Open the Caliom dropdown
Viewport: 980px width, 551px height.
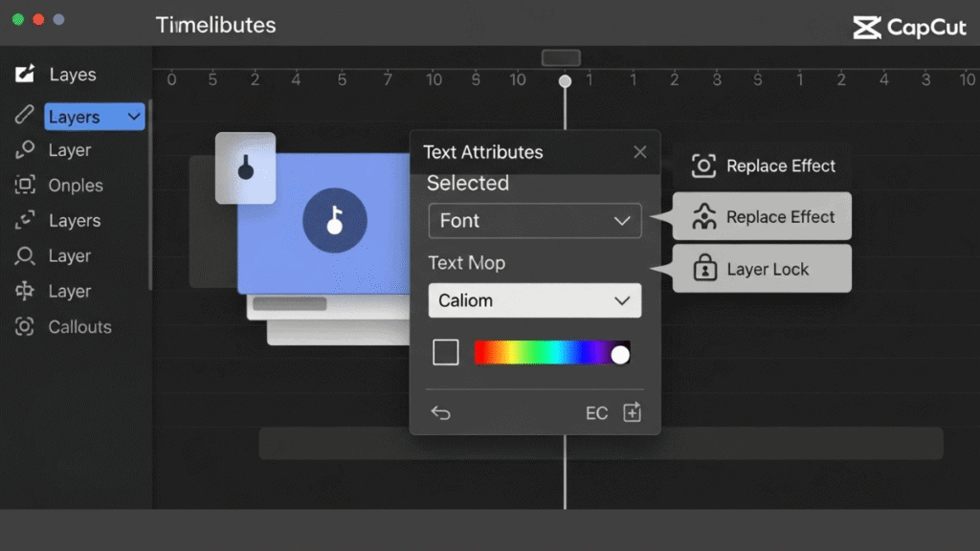click(x=534, y=300)
